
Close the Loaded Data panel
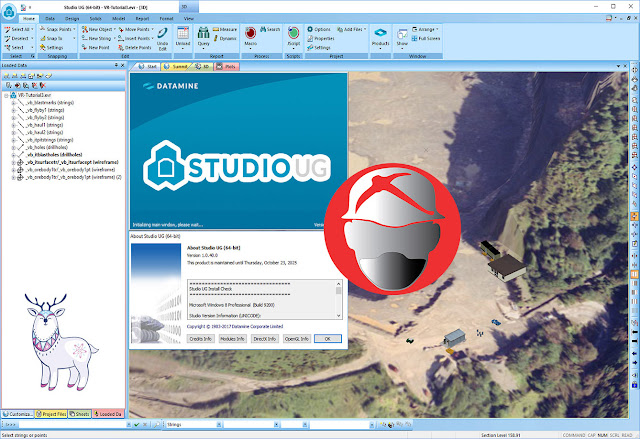point(122,65)
